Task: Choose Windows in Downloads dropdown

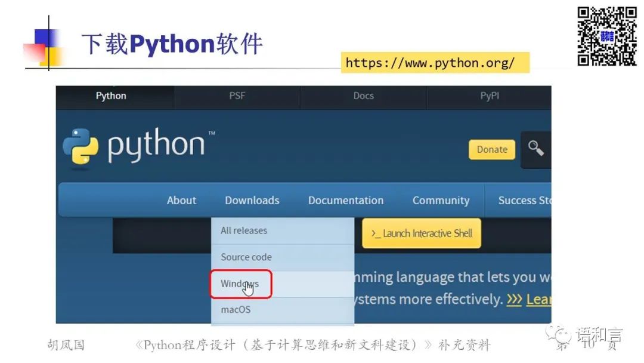Action: (283, 284)
